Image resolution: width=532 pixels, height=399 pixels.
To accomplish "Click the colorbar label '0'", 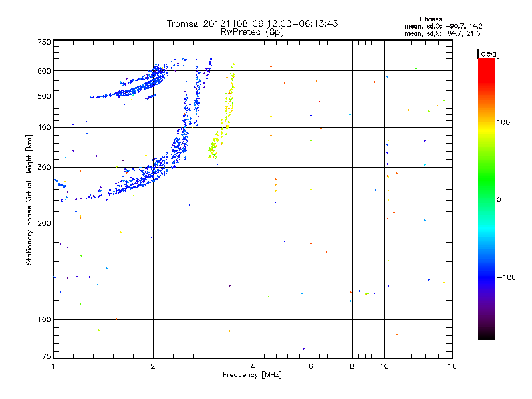I will point(498,200).
